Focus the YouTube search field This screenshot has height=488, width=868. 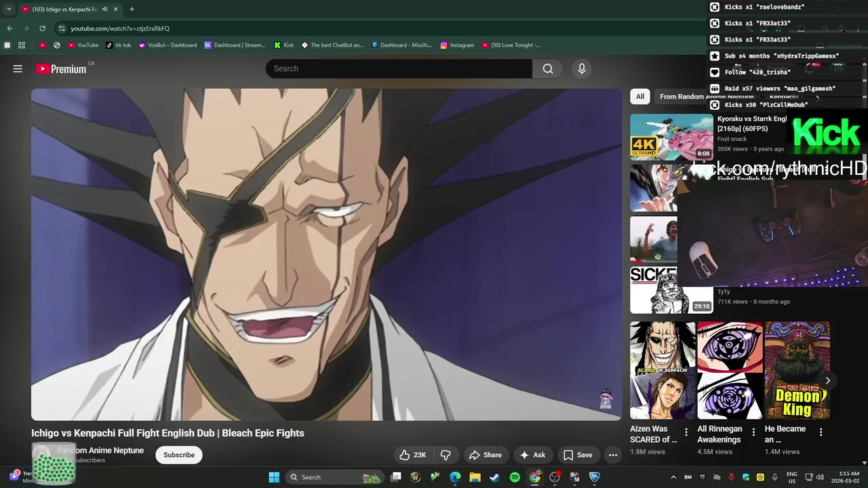point(399,68)
